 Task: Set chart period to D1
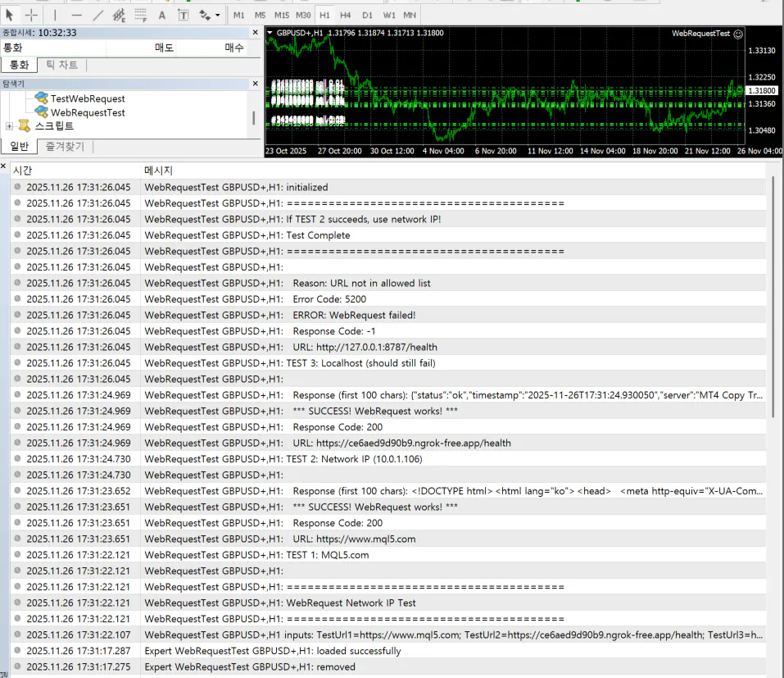point(367,15)
